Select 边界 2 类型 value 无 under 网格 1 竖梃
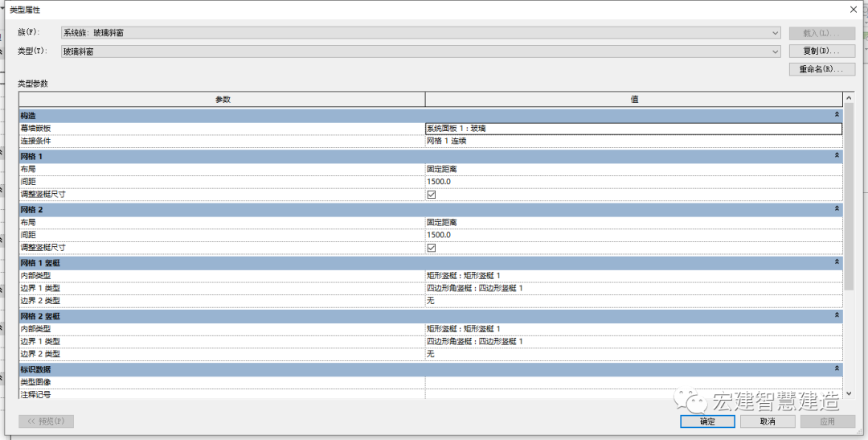The height and width of the screenshot is (440, 868). [634, 301]
